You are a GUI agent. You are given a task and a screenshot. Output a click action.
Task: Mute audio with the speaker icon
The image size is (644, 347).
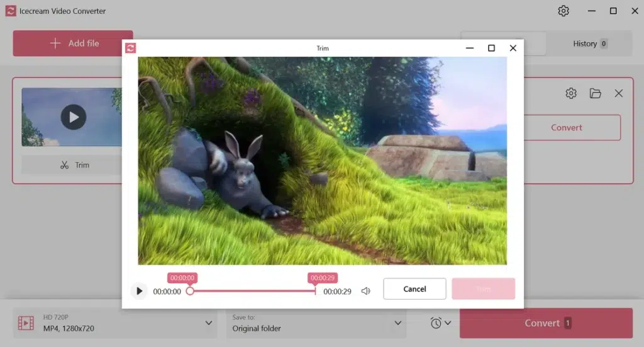coord(365,291)
